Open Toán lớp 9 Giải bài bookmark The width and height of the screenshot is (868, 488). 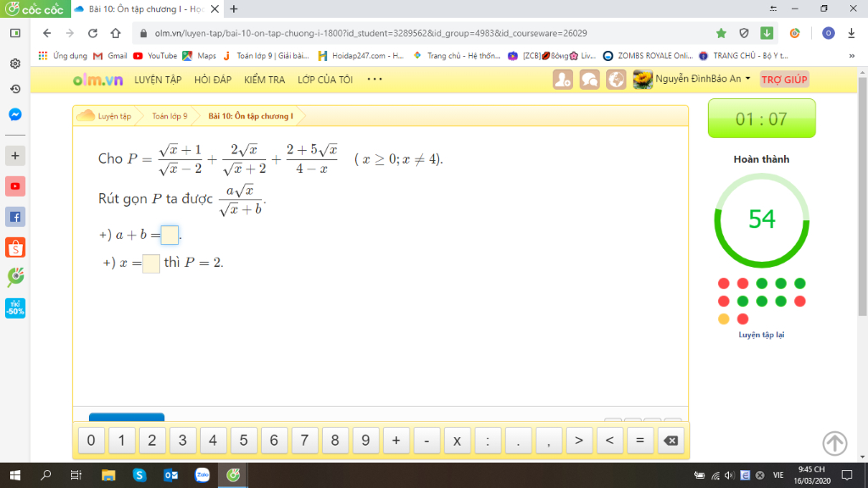265,56
